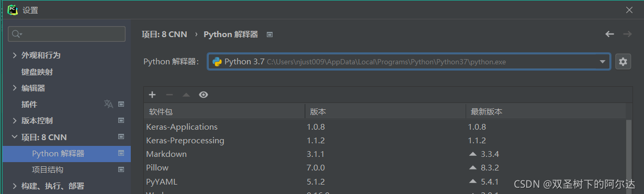
Task: Click project-level icon beside 项目: 8 CNN
Action: pos(121,138)
